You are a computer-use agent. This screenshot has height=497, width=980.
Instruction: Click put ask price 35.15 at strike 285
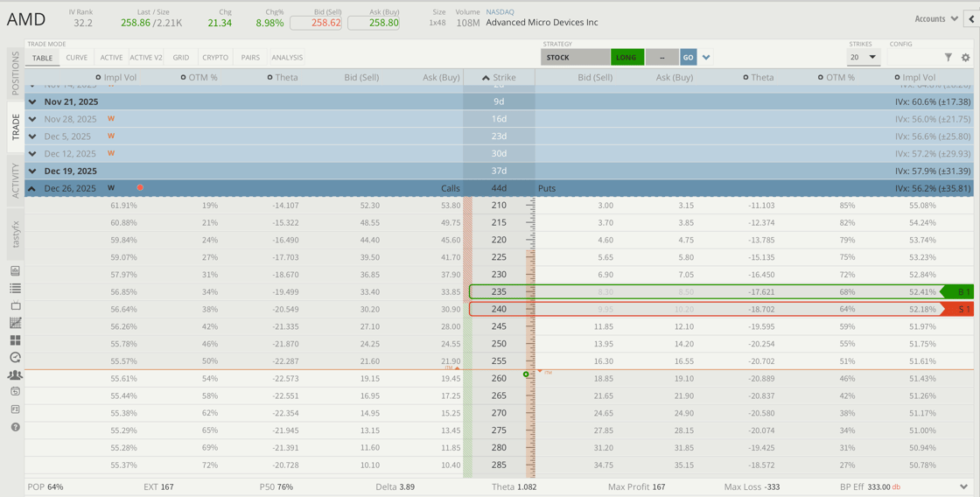click(x=683, y=465)
